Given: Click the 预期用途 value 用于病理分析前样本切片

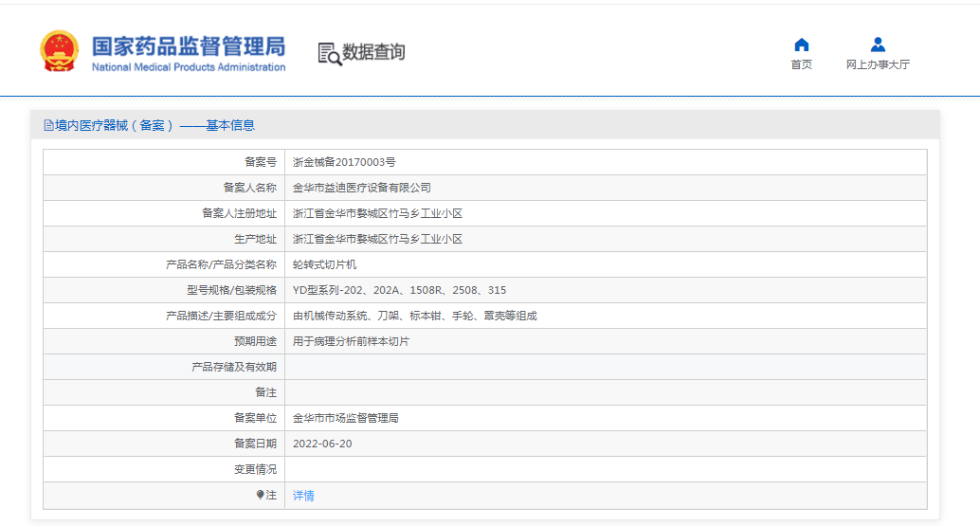Looking at the screenshot, I should 351,341.
